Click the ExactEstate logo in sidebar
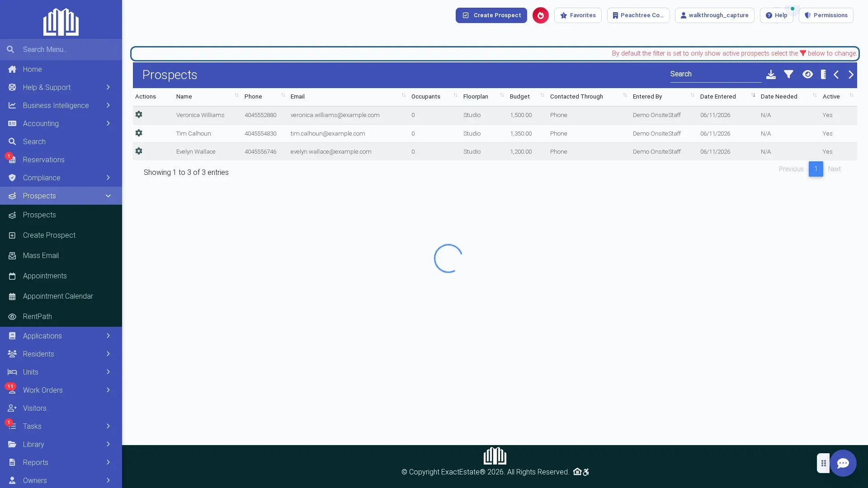 [61, 21]
